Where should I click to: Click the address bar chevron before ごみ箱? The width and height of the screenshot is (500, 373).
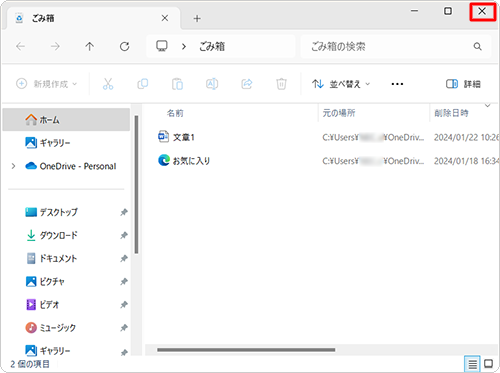[x=184, y=46]
